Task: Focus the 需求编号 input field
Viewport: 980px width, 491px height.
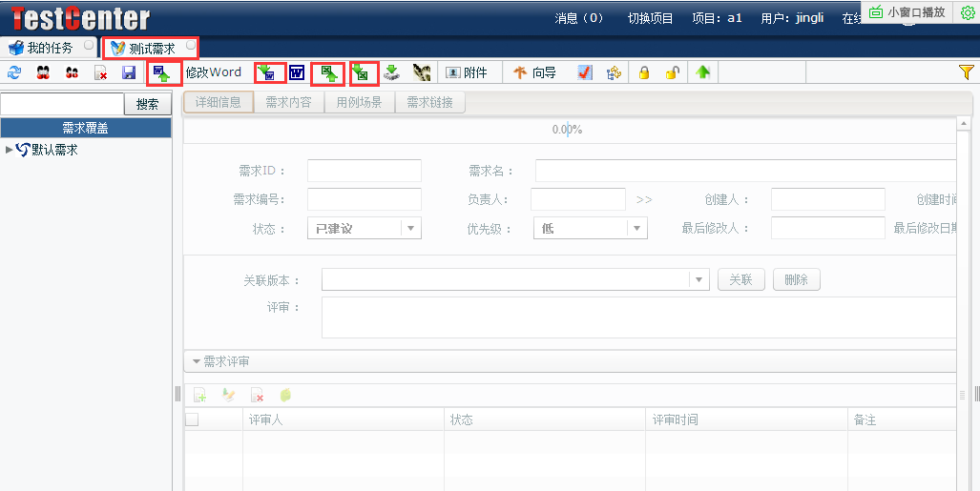Action: 365,199
